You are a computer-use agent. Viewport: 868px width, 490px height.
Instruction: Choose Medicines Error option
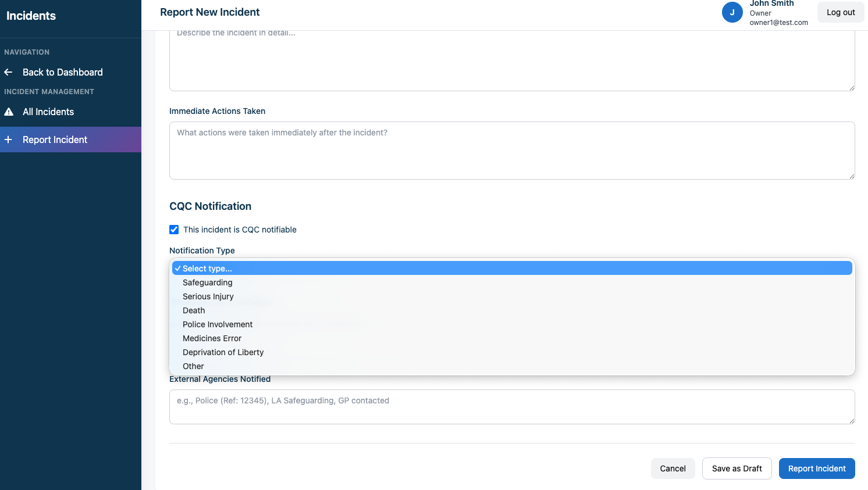(212, 338)
